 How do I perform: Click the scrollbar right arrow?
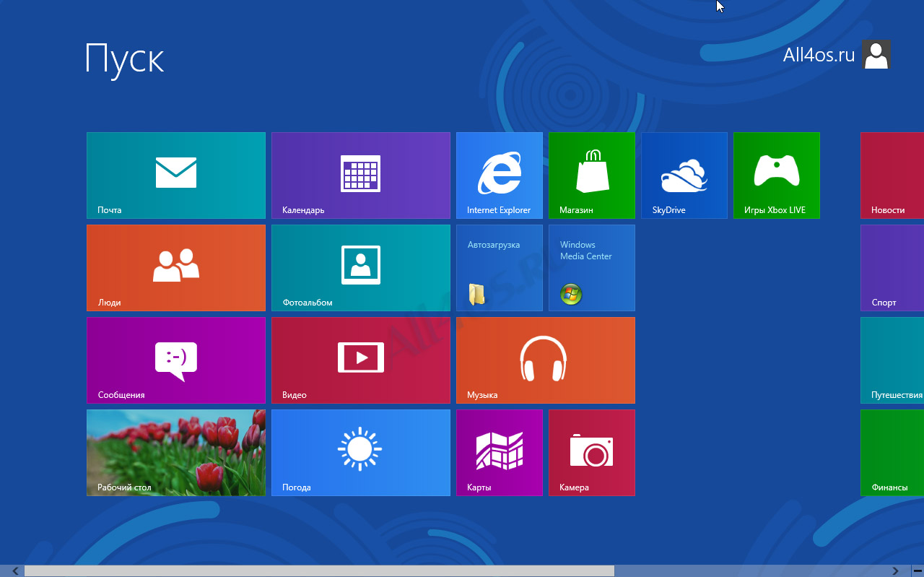point(895,571)
